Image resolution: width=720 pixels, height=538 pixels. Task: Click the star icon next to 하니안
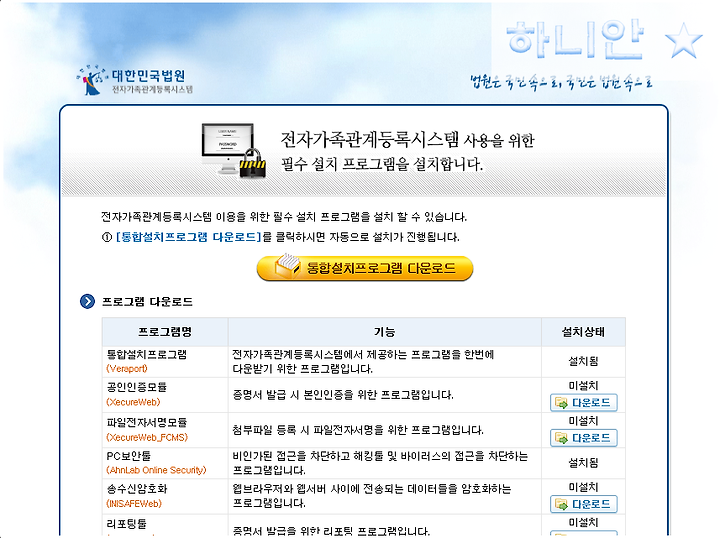tap(684, 41)
